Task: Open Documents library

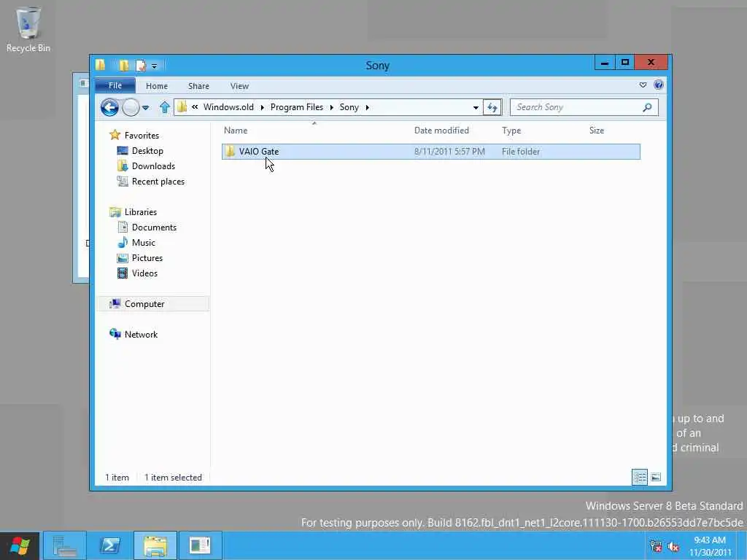Action: [154, 227]
